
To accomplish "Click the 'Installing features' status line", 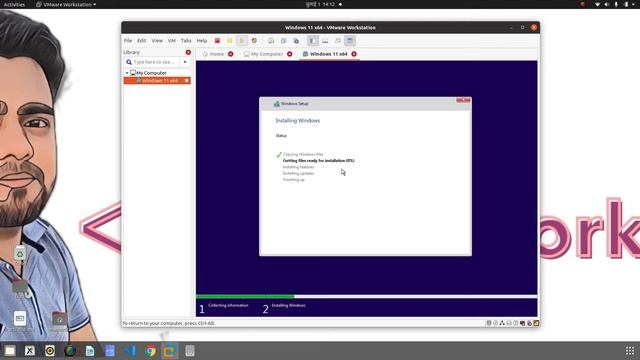I will click(298, 167).
